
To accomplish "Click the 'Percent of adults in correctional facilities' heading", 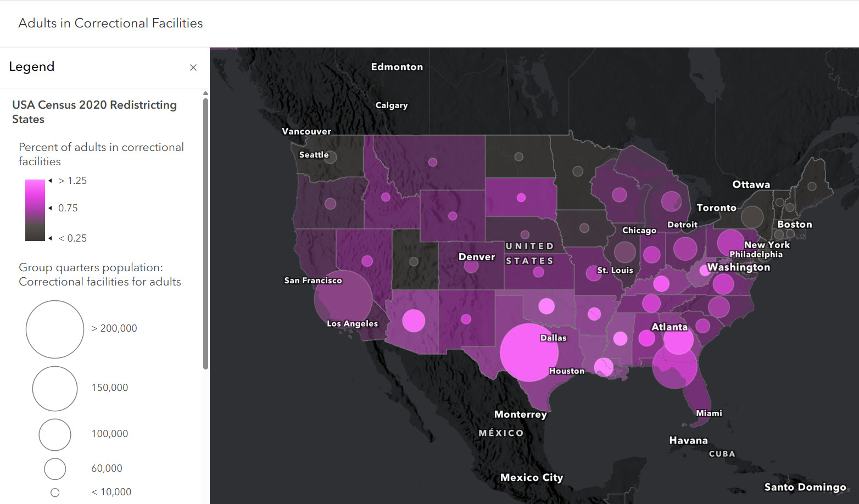I will pos(101,154).
